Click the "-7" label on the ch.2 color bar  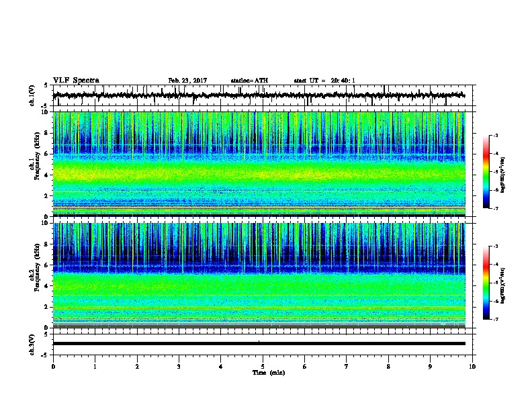(496, 319)
